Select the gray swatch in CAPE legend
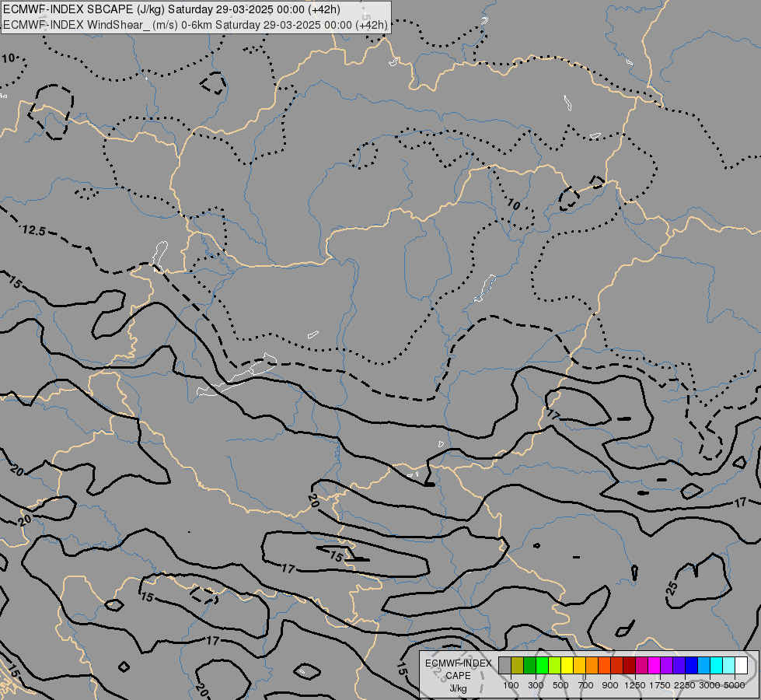The height and width of the screenshot is (700, 761). (504, 666)
